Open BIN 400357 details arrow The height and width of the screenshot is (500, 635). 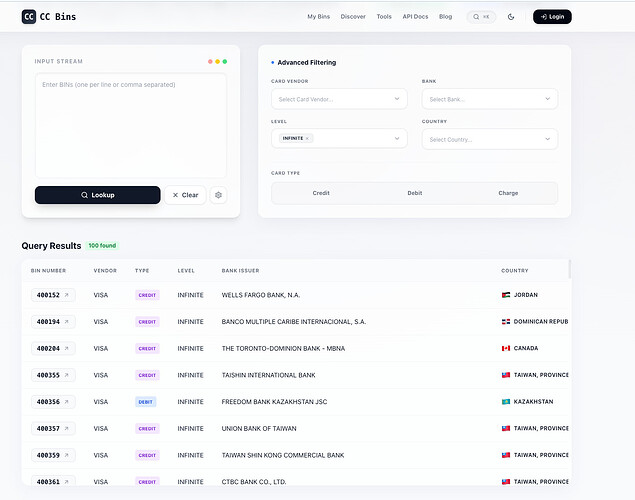click(67, 428)
